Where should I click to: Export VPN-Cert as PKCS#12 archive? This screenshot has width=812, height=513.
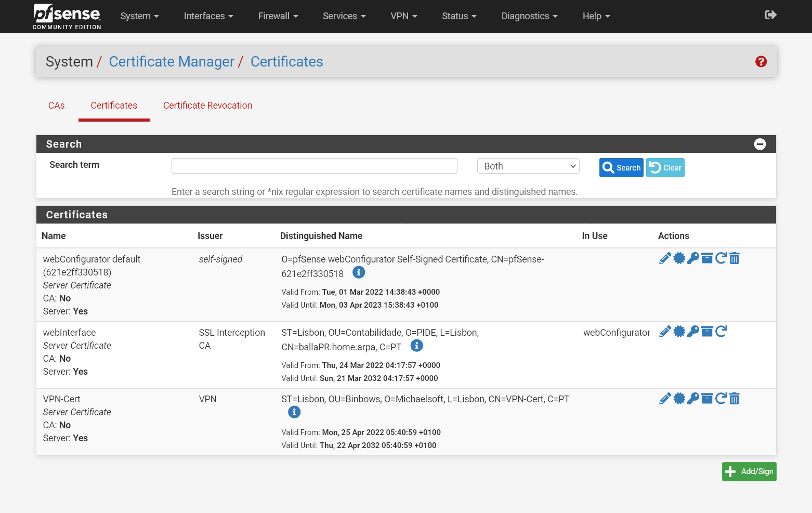[x=707, y=398]
